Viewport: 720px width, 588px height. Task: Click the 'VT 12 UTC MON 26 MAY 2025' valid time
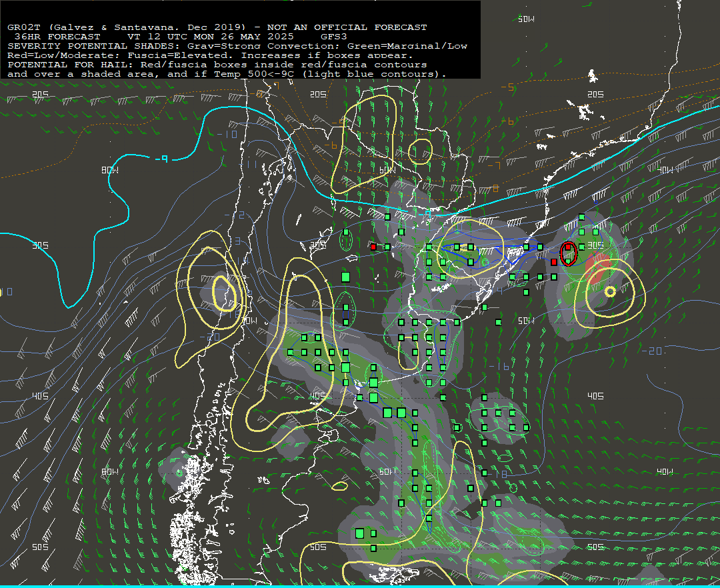point(210,36)
